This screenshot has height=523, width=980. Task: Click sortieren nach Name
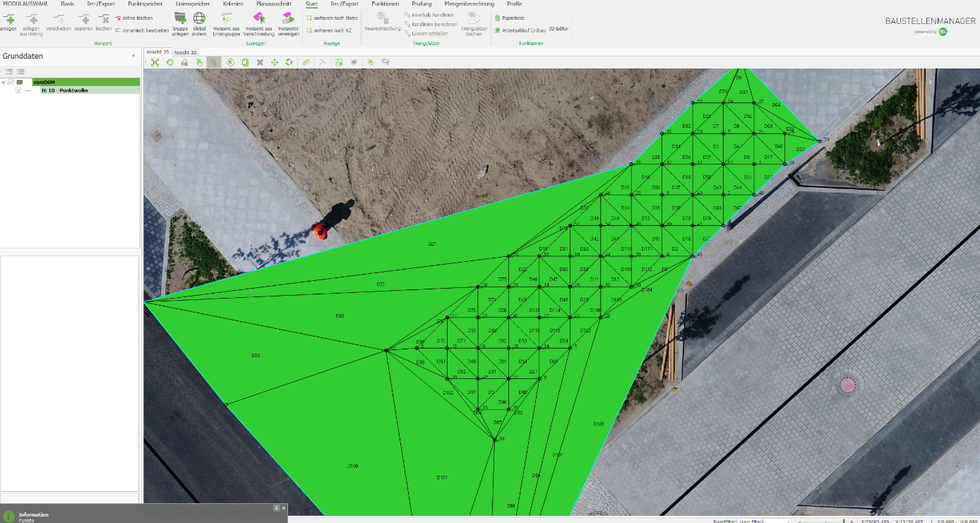pos(332,18)
